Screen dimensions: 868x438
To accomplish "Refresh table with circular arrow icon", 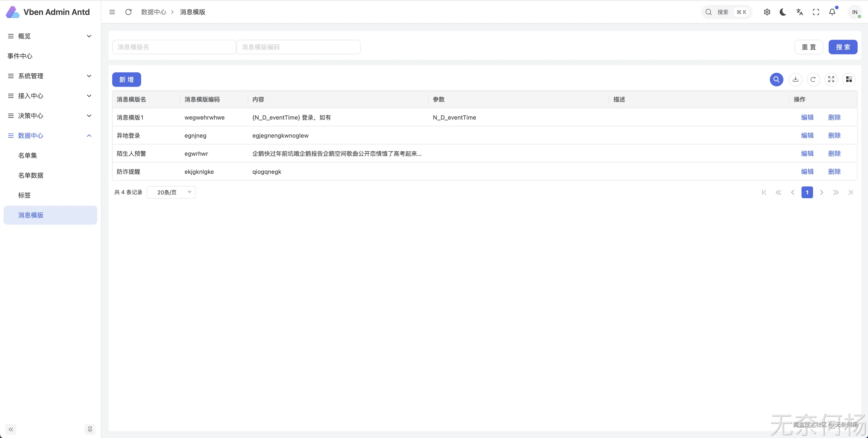I will tap(813, 80).
